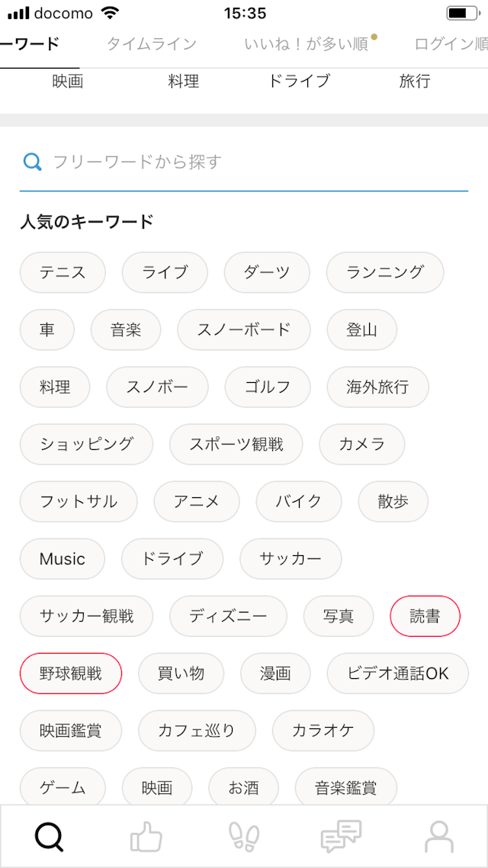Open the likes thumbs-up tab

146,837
